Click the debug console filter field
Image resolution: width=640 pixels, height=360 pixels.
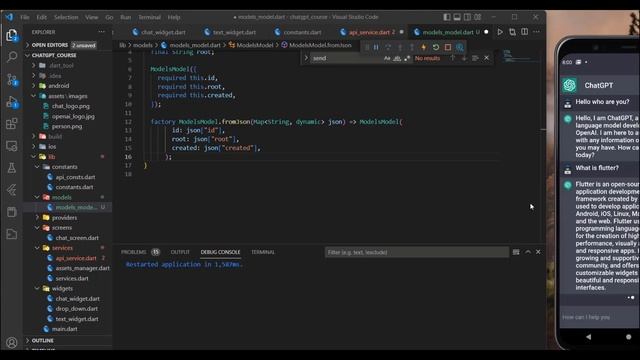click(417, 252)
